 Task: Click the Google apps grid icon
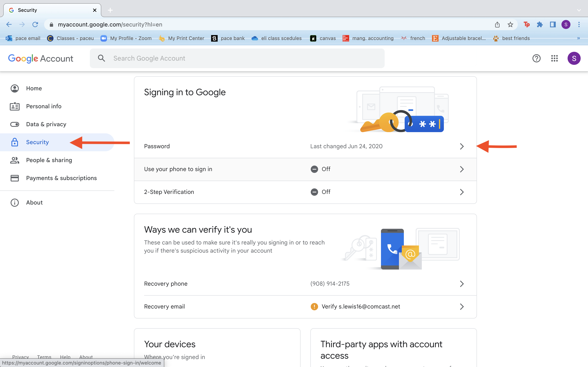554,58
